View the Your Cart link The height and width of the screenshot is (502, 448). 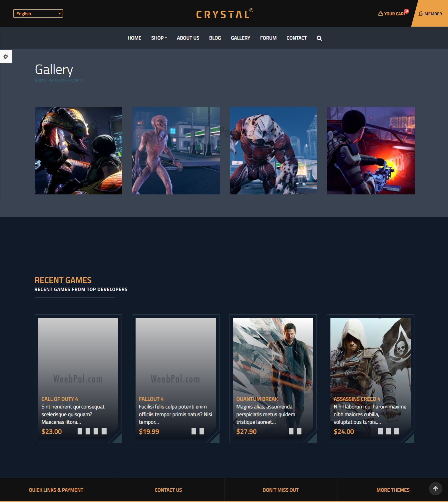[395, 14]
